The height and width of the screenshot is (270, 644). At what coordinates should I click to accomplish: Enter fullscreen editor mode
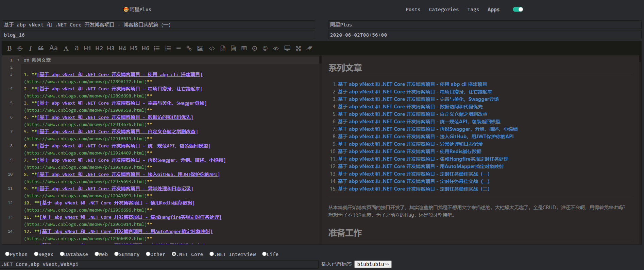click(x=298, y=48)
